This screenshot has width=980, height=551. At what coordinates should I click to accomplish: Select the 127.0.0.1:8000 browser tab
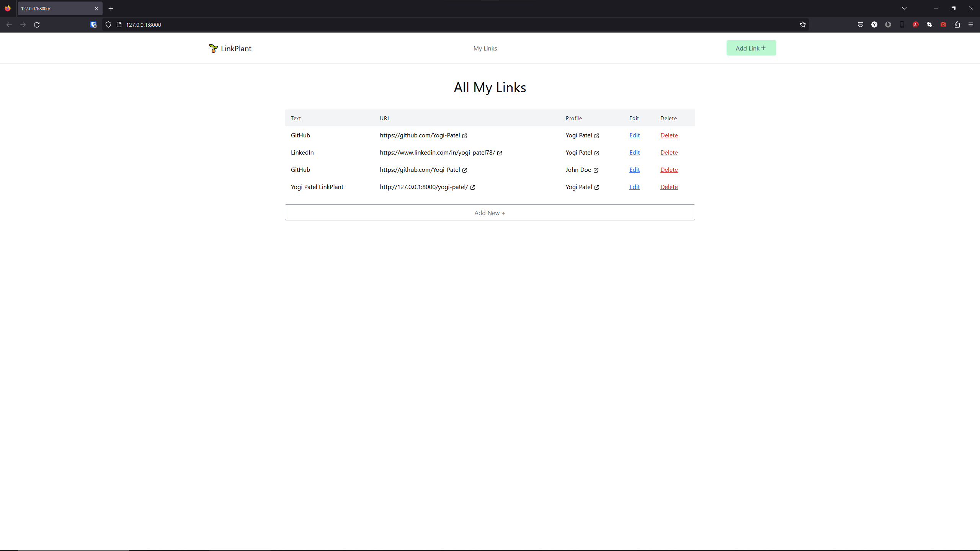pos(54,8)
